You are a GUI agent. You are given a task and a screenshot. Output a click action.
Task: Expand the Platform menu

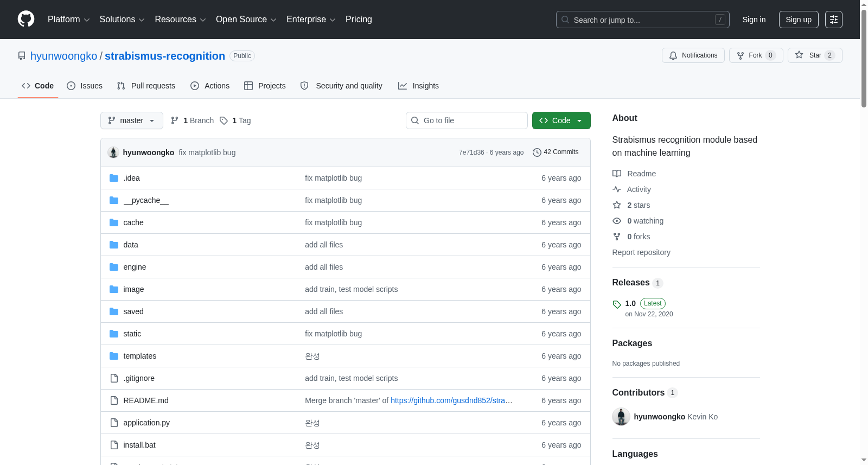[x=68, y=19]
